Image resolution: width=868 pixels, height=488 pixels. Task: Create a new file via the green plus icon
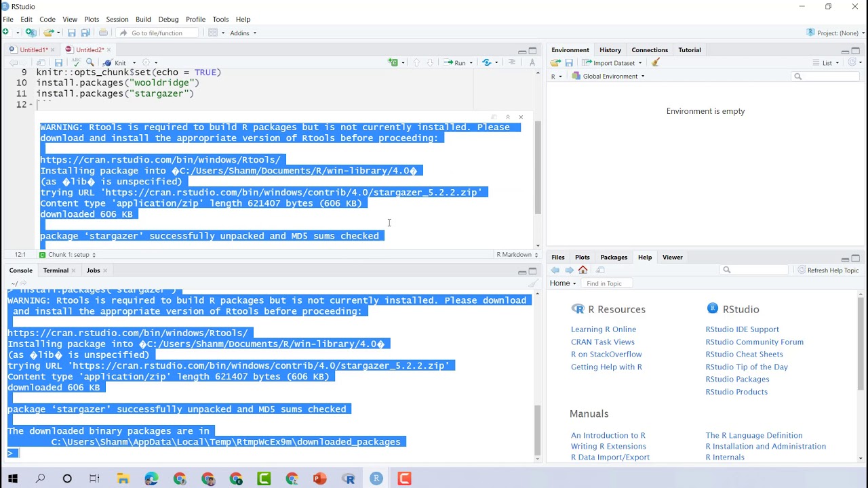click(6, 33)
